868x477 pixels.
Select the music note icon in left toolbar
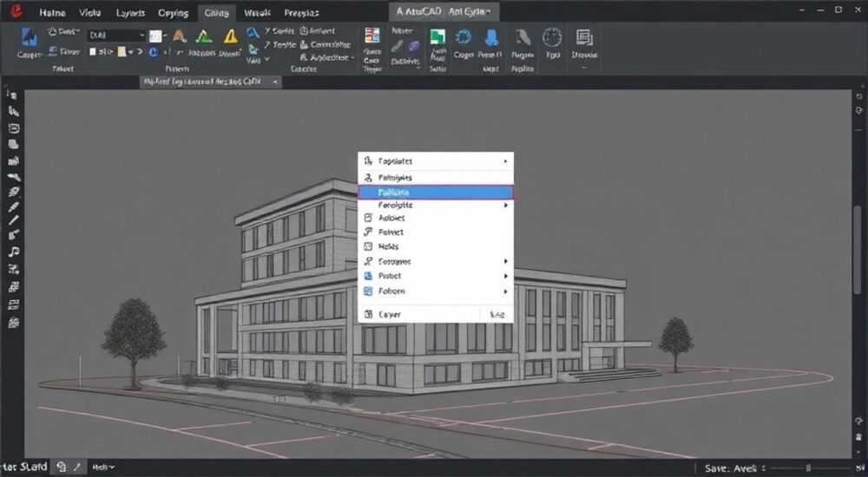[x=14, y=252]
